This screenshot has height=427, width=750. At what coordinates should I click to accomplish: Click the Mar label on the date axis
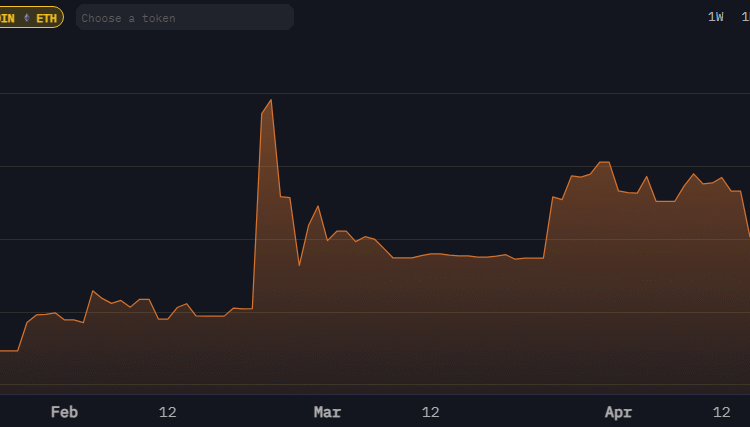coord(327,412)
